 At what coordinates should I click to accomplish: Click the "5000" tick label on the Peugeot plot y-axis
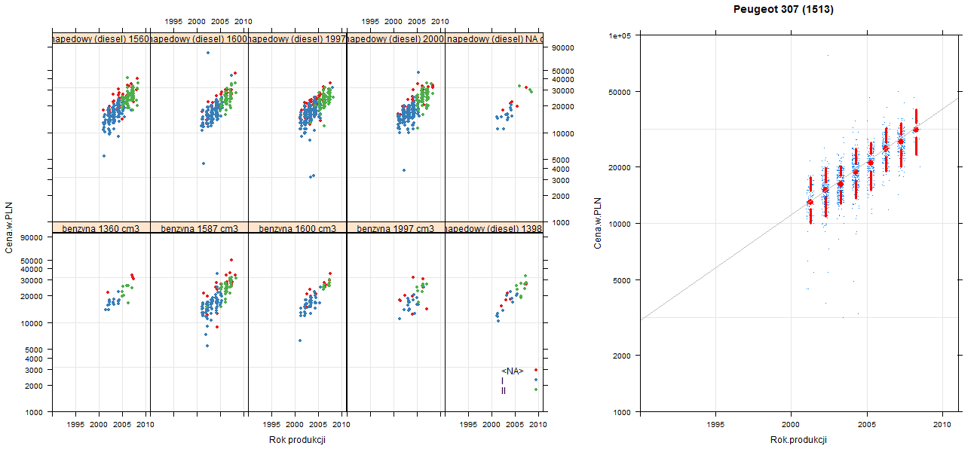pos(623,280)
